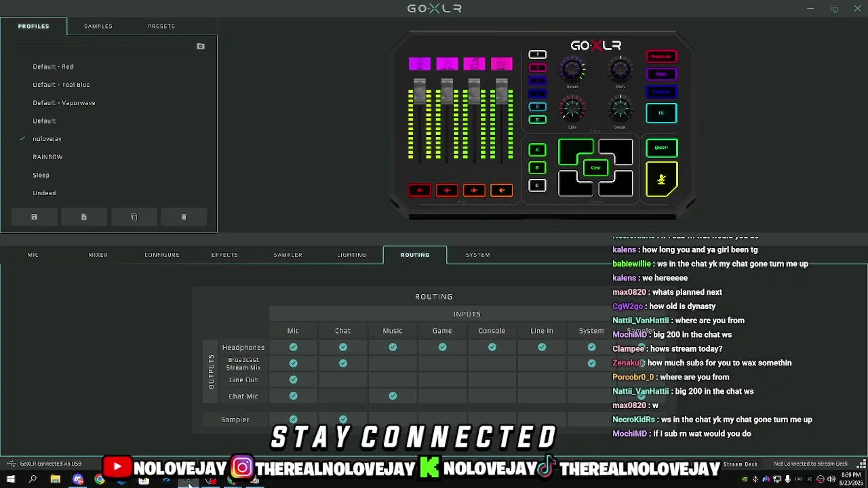Click the green top-left sample pad

(575, 151)
